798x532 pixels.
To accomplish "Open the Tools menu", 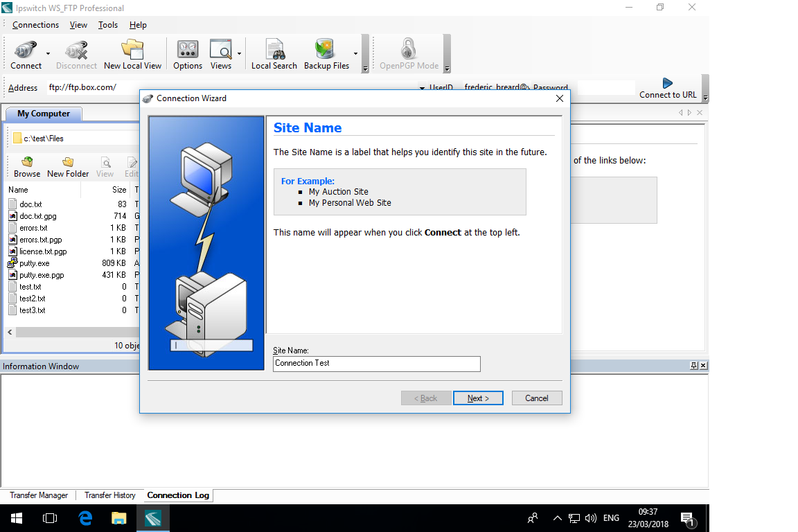I will 108,25.
